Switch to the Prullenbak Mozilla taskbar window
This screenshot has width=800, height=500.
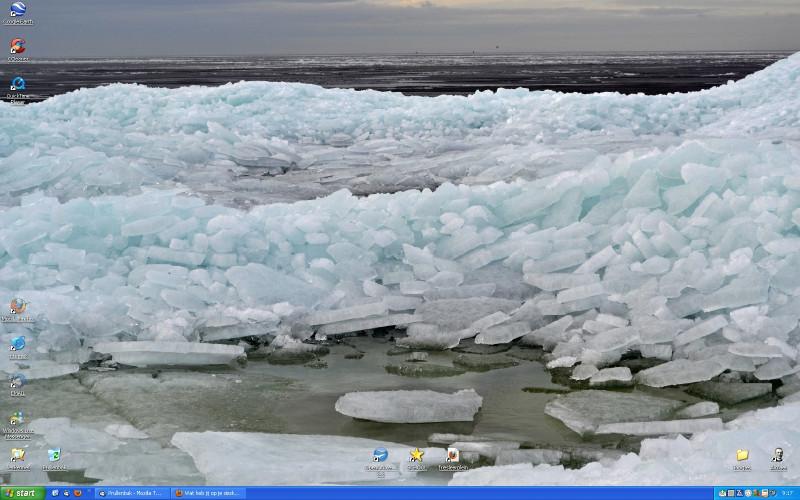[x=132, y=493]
